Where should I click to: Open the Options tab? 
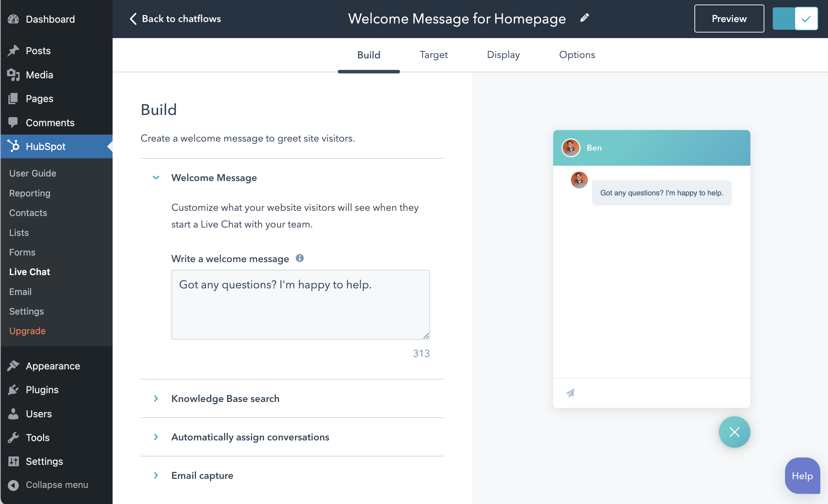(x=577, y=55)
